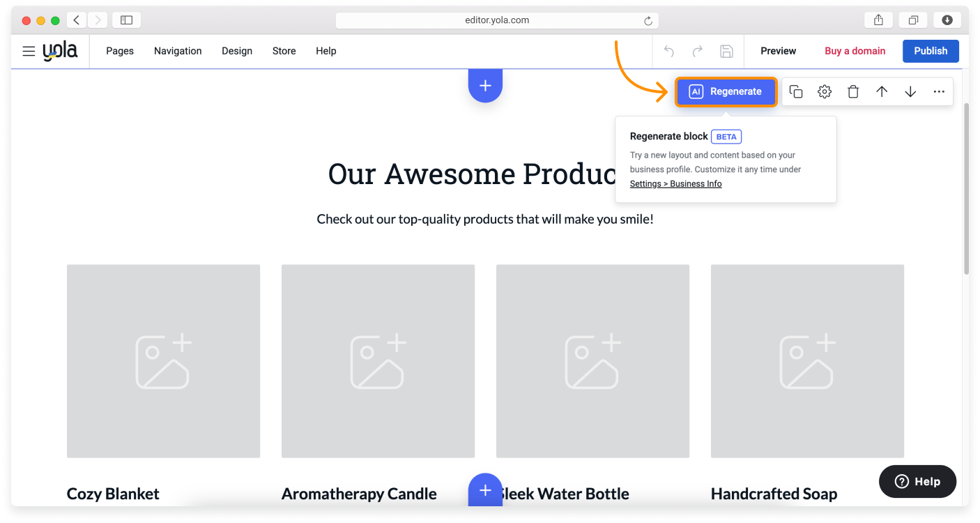Open the Store menu

(x=284, y=51)
